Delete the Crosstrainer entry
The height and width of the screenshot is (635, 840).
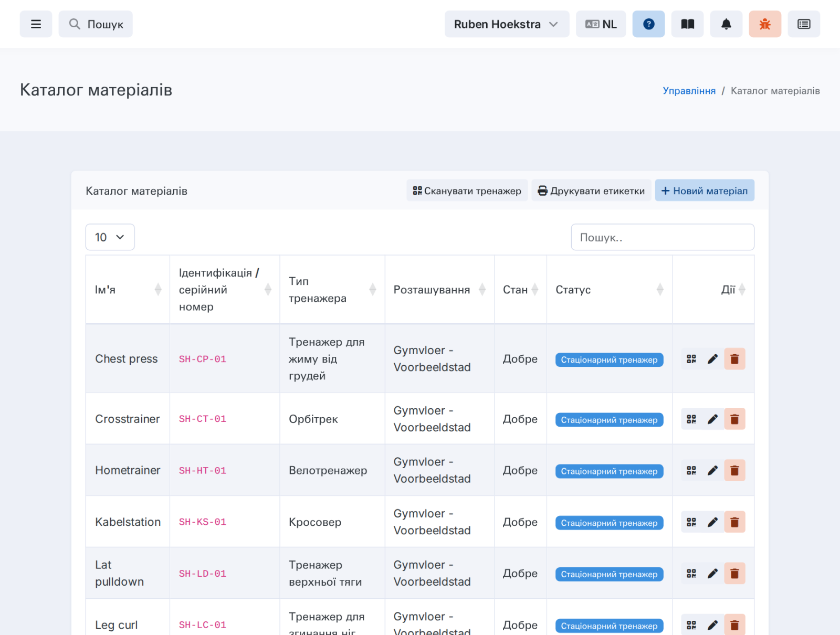pos(734,419)
